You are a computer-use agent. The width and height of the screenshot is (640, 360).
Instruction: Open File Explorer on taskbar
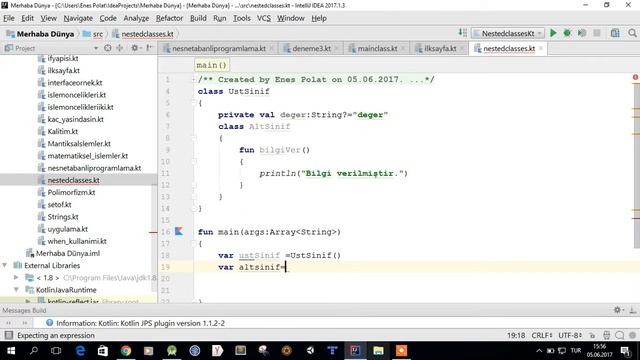(x=378, y=351)
